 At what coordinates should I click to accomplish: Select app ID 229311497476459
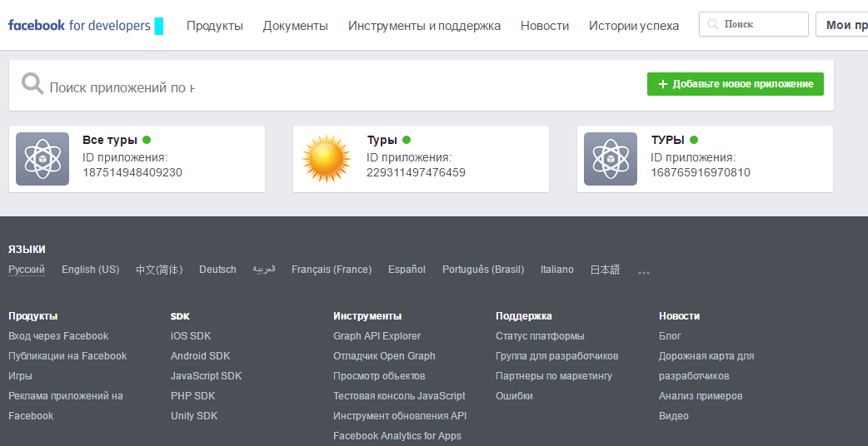(x=416, y=172)
